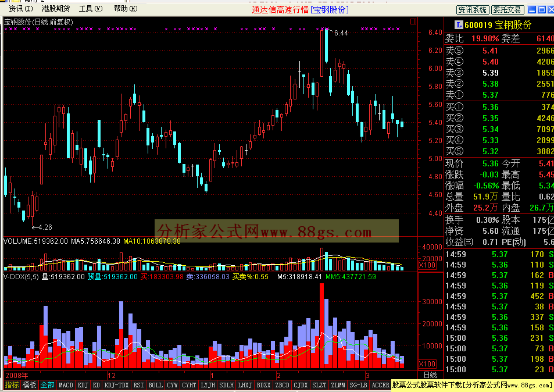554x392 pixels.
Task: Click the 宝钢股份(日线,前复权) chart title
Action: 38,22
